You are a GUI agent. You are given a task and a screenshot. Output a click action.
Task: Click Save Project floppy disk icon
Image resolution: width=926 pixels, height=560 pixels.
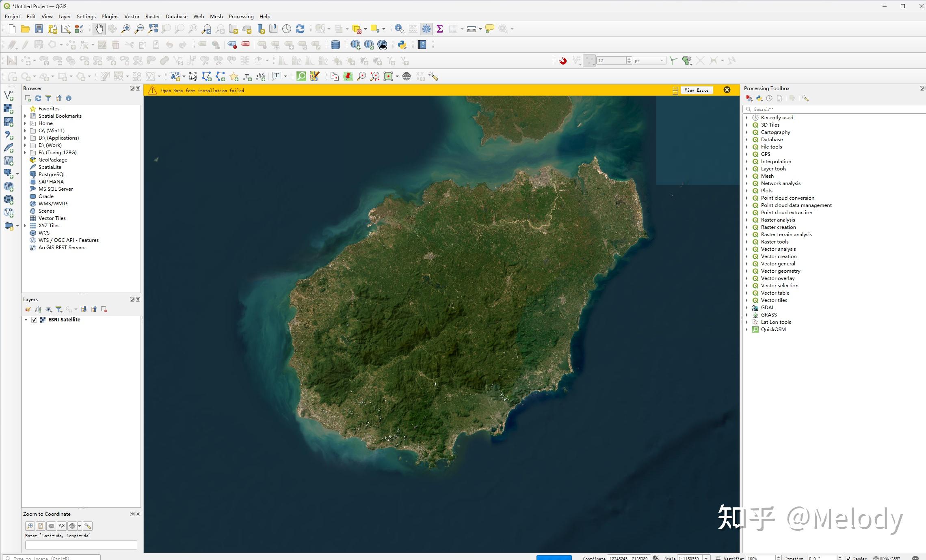click(39, 29)
